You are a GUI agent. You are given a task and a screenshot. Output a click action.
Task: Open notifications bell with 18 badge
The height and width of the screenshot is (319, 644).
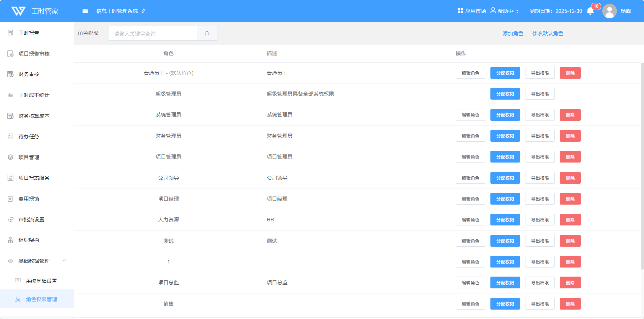click(x=590, y=11)
